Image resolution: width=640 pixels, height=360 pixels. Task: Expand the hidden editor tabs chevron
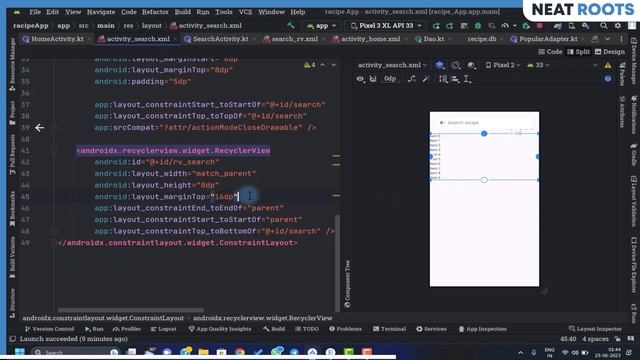pyautogui.click(x=608, y=39)
